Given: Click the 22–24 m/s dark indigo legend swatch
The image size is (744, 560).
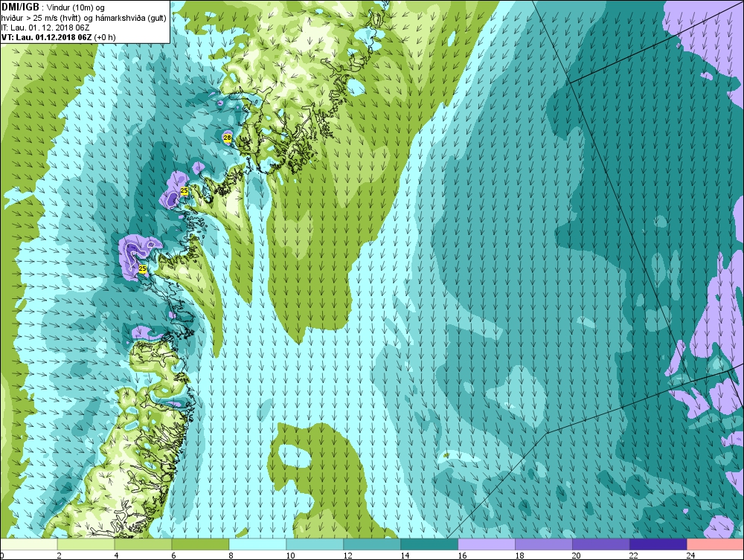Looking at the screenshot, I should coord(658,544).
